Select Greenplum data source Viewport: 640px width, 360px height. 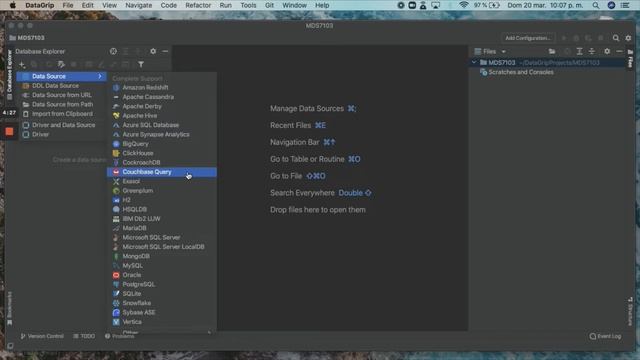(162, 191)
